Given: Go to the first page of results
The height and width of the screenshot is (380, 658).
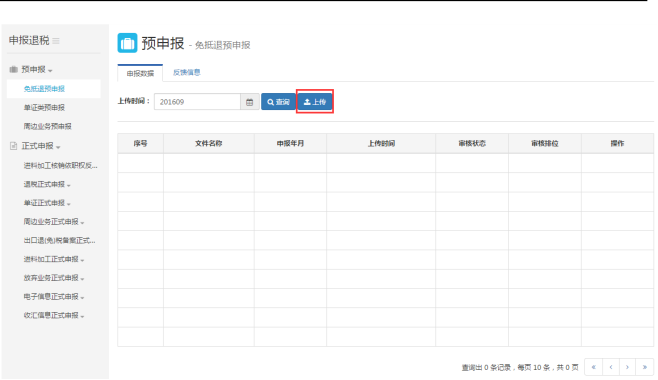Looking at the screenshot, I should coord(593,367).
